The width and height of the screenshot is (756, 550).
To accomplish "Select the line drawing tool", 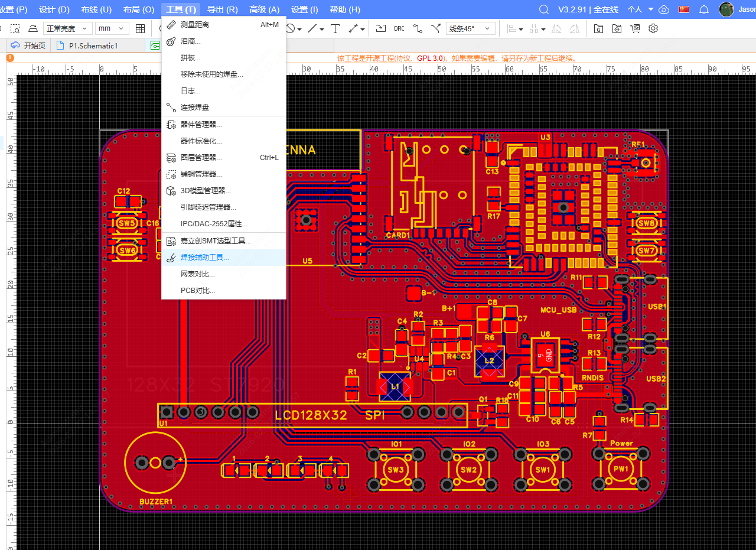I will tap(312, 28).
